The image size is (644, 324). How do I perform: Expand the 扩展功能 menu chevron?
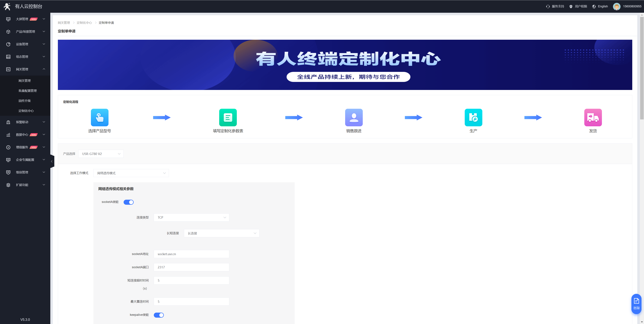tap(44, 185)
